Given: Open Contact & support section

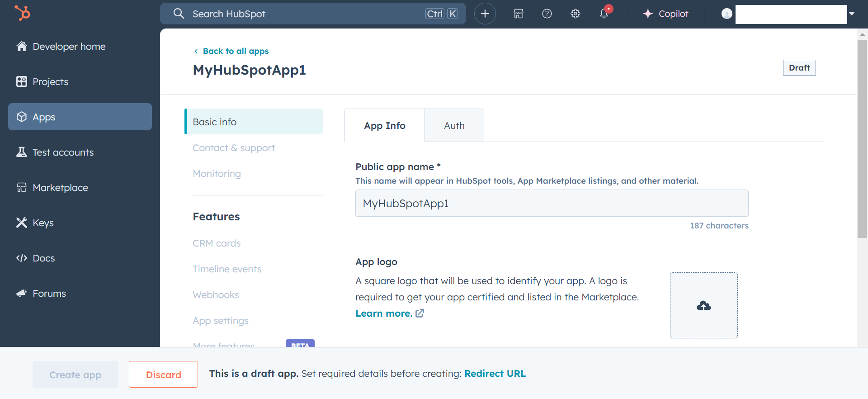Looking at the screenshot, I should point(234,148).
